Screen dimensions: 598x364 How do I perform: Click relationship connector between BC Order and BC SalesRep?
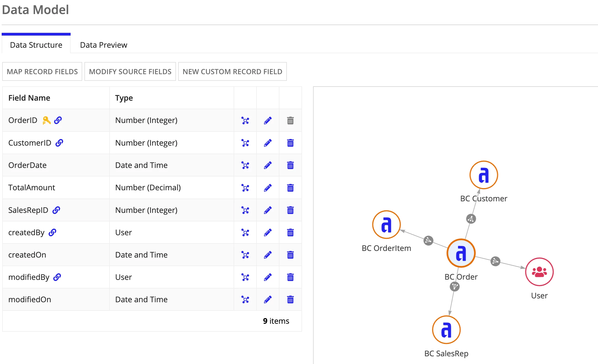click(x=455, y=287)
